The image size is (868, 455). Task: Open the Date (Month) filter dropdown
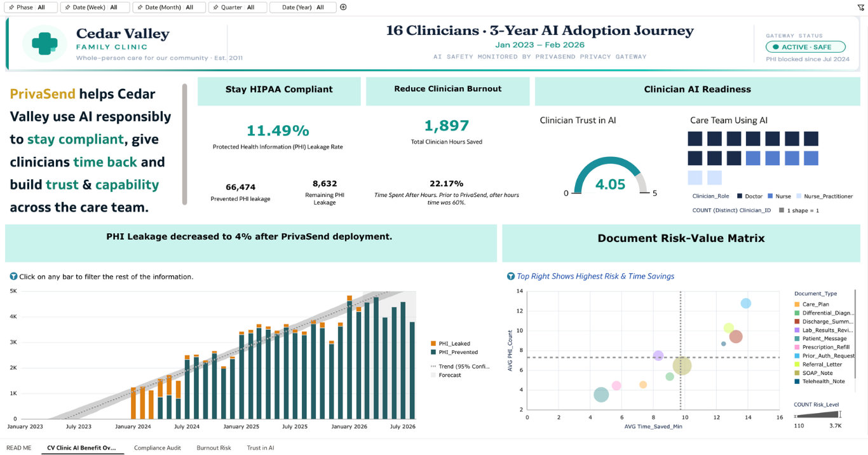coord(169,8)
